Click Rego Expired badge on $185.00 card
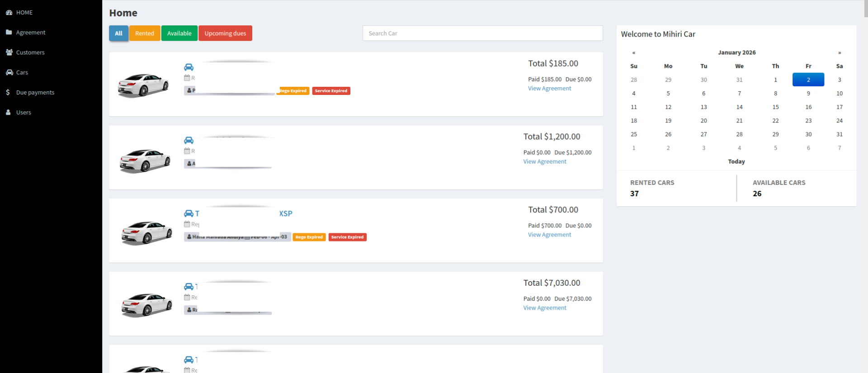Screen dimensions: 868x373 (293, 91)
